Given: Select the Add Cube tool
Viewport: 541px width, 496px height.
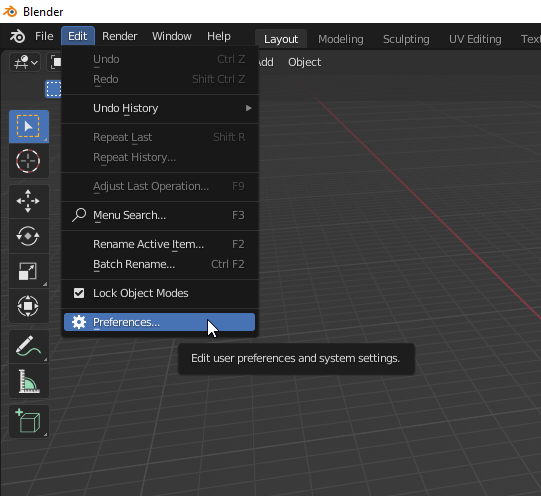Looking at the screenshot, I should pyautogui.click(x=29, y=421).
